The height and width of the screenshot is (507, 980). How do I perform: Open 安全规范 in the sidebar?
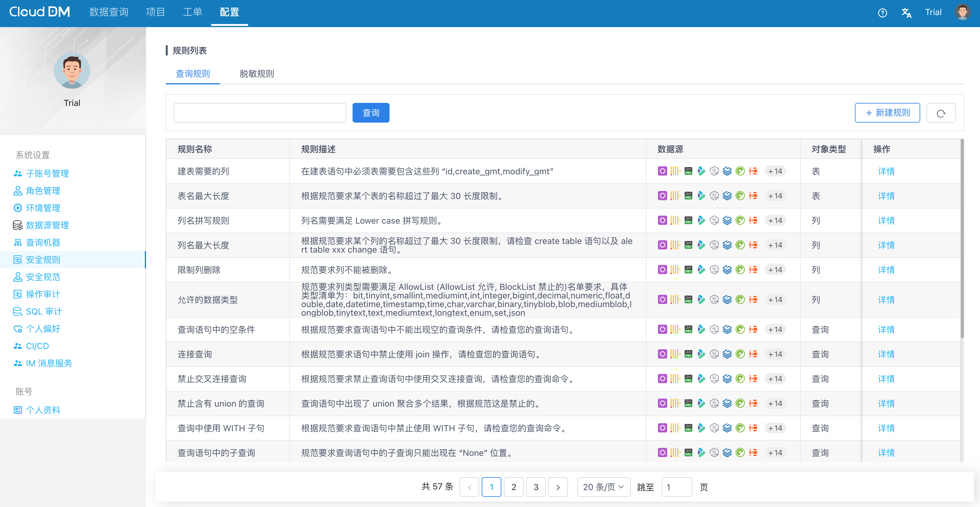click(x=43, y=277)
